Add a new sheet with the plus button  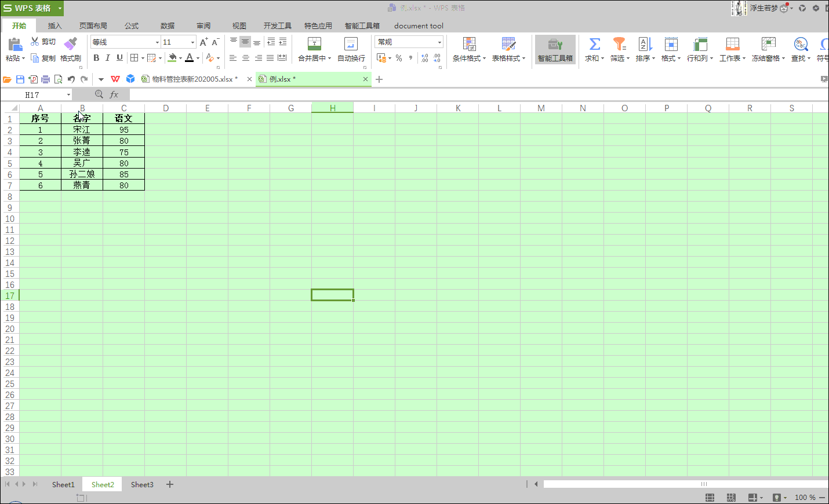[x=170, y=484]
